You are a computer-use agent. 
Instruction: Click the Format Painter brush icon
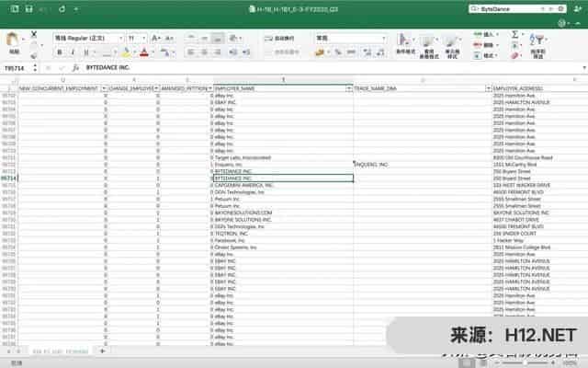[x=34, y=55]
